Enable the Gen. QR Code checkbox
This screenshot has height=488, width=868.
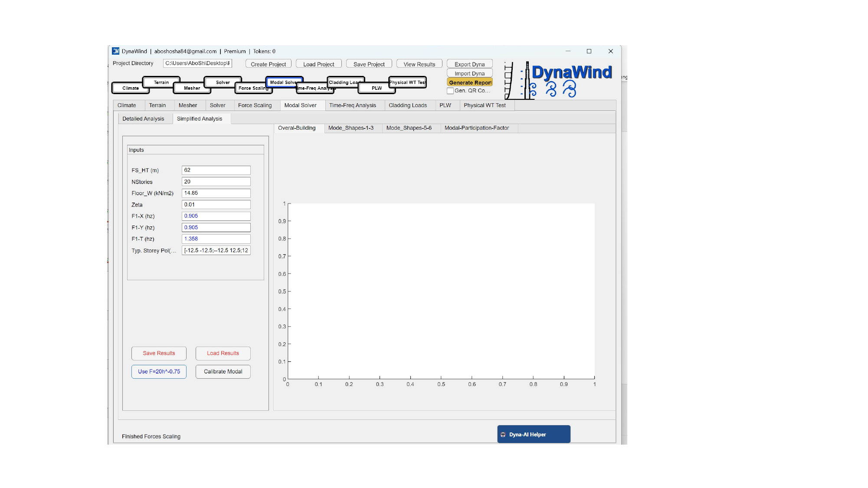(451, 91)
